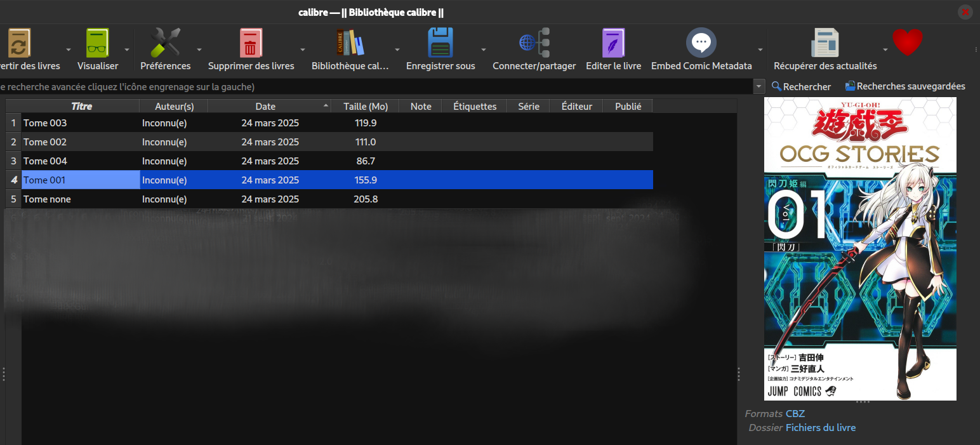Expand the Enregistrer sous dropdown arrow
Image resolution: width=980 pixels, height=445 pixels.
tap(484, 50)
